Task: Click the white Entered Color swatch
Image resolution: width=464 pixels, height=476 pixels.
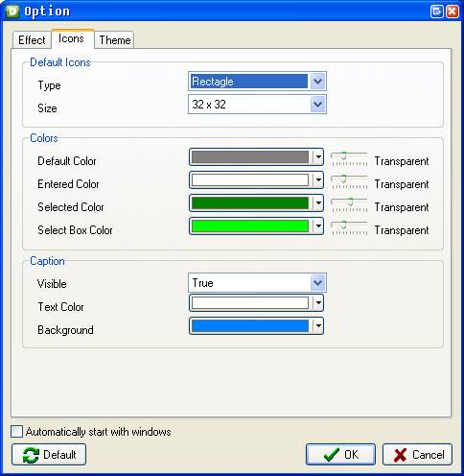Action: pyautogui.click(x=250, y=180)
